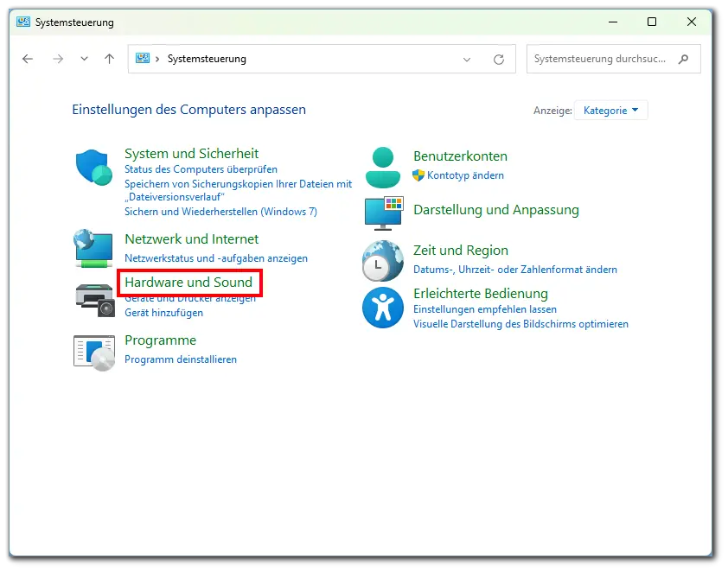Open recent locations dropdown chevron
The width and height of the screenshot is (728, 572).
coord(84,59)
